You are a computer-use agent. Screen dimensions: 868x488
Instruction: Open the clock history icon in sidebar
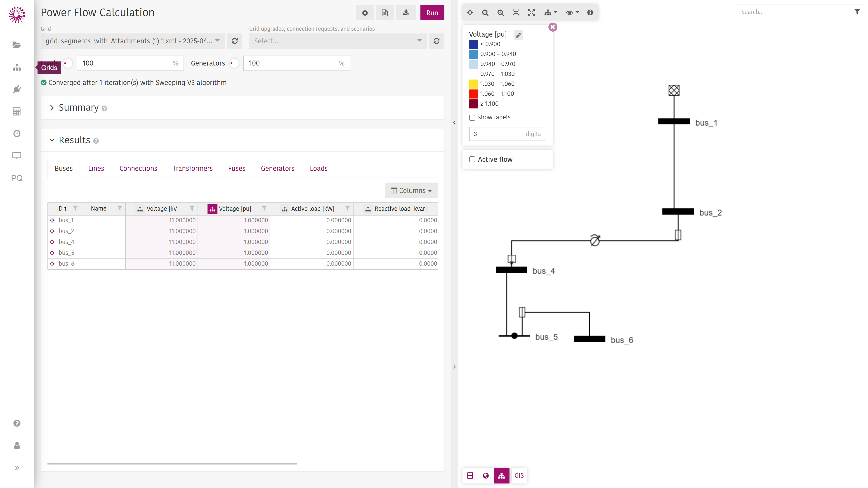point(17,134)
